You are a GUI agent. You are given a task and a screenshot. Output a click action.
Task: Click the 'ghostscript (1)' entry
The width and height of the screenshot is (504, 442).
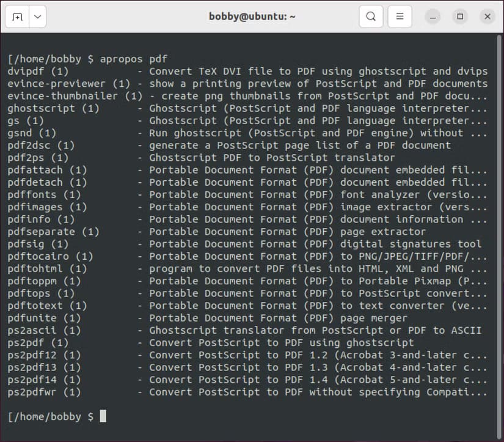[53, 108]
